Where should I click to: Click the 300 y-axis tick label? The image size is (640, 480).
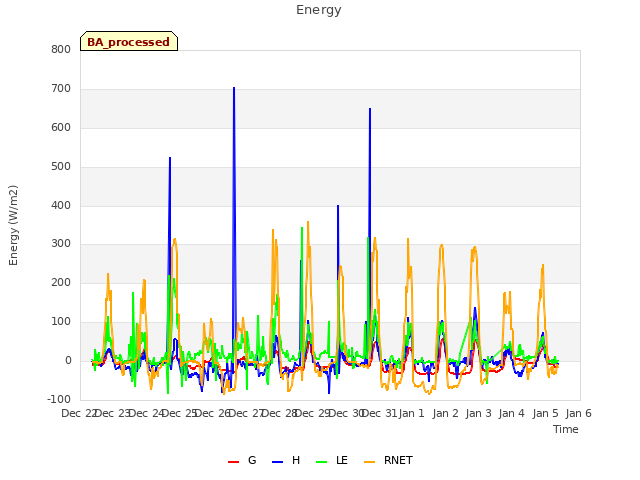[61, 244]
